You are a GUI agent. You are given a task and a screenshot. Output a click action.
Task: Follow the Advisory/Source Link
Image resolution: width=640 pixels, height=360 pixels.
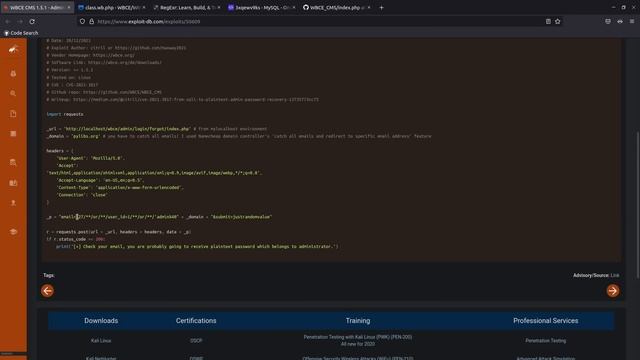tap(615, 276)
